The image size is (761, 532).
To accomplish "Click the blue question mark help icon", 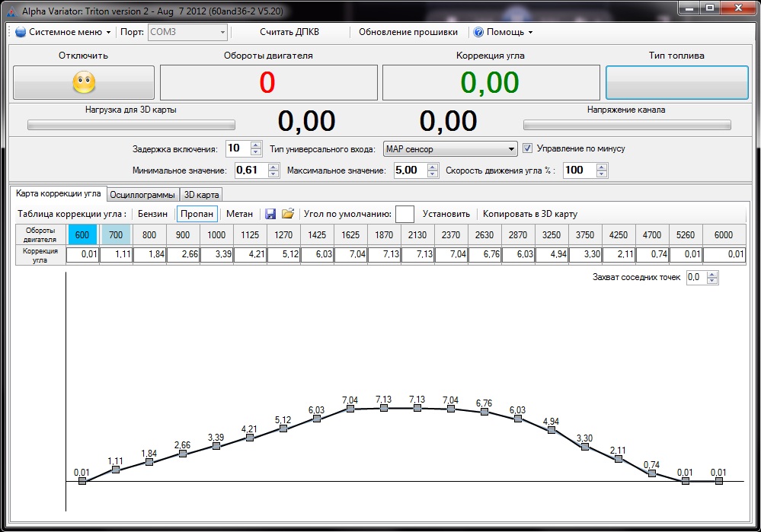I will [x=478, y=32].
